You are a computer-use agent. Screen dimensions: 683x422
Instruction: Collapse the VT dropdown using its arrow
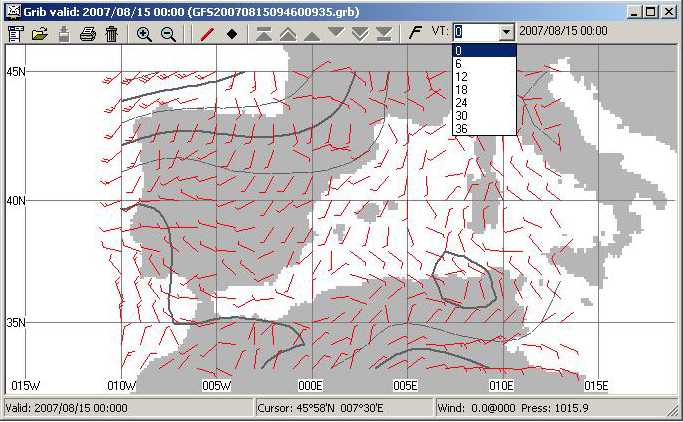507,32
